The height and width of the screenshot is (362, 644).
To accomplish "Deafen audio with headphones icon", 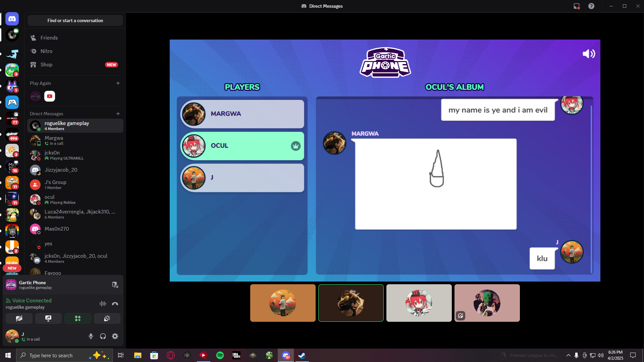I will (x=103, y=336).
